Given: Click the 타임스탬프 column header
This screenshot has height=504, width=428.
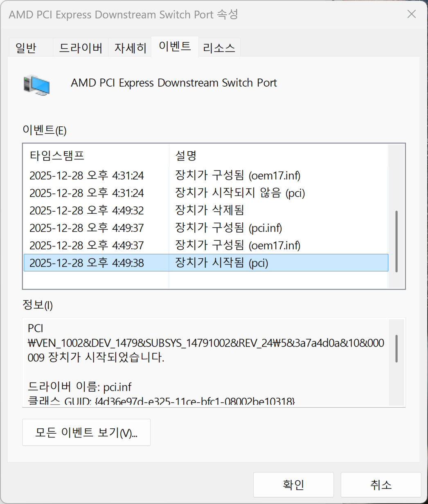Looking at the screenshot, I should pos(96,155).
